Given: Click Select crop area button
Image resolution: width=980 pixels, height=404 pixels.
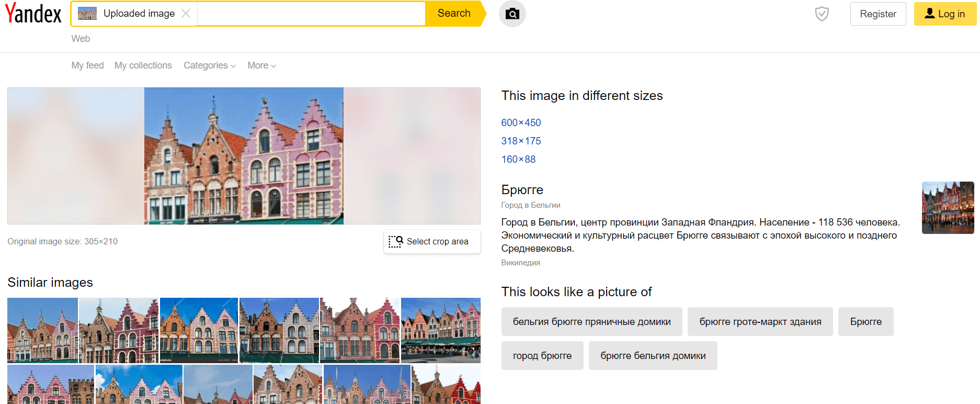Looking at the screenshot, I should tap(432, 241).
